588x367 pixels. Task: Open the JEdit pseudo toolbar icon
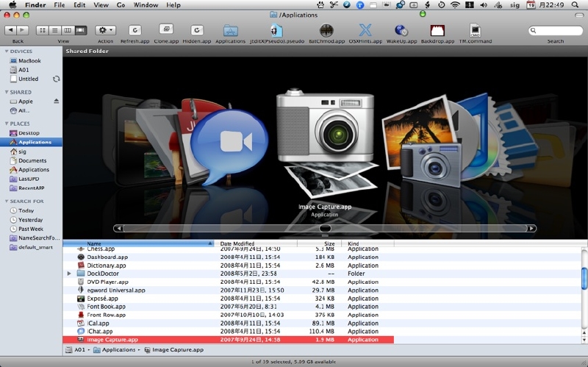coord(277,30)
